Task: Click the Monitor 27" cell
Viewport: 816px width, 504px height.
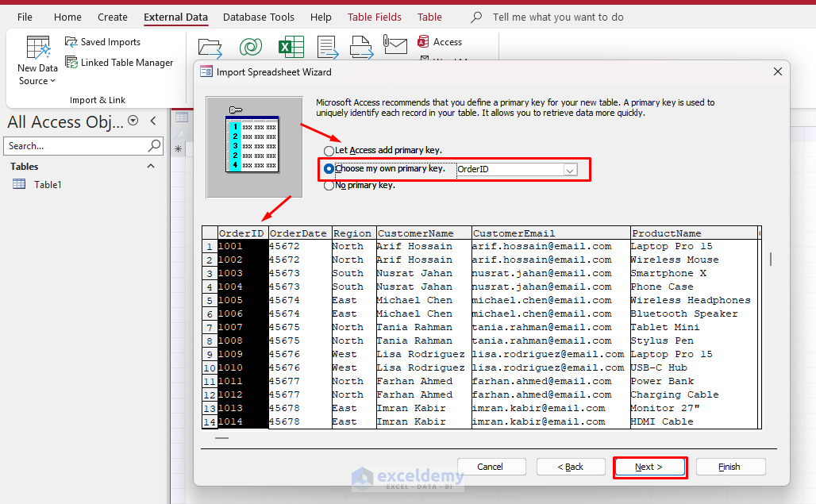Action: (x=694, y=408)
